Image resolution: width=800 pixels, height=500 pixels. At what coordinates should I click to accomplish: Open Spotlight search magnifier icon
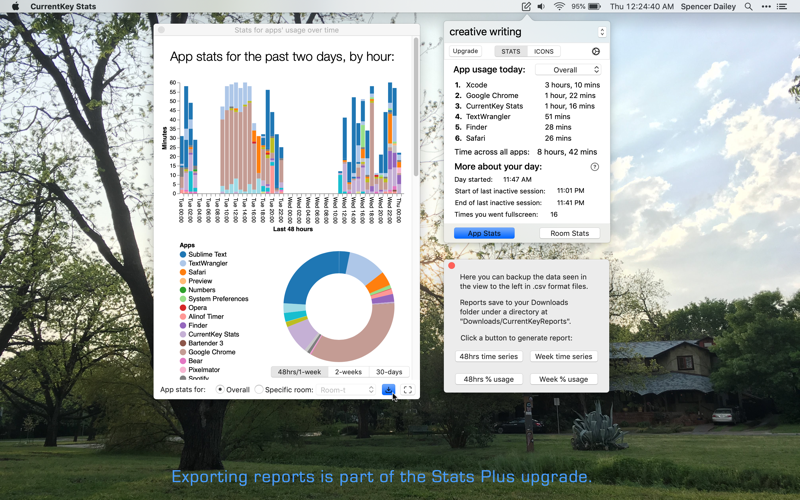click(x=748, y=7)
